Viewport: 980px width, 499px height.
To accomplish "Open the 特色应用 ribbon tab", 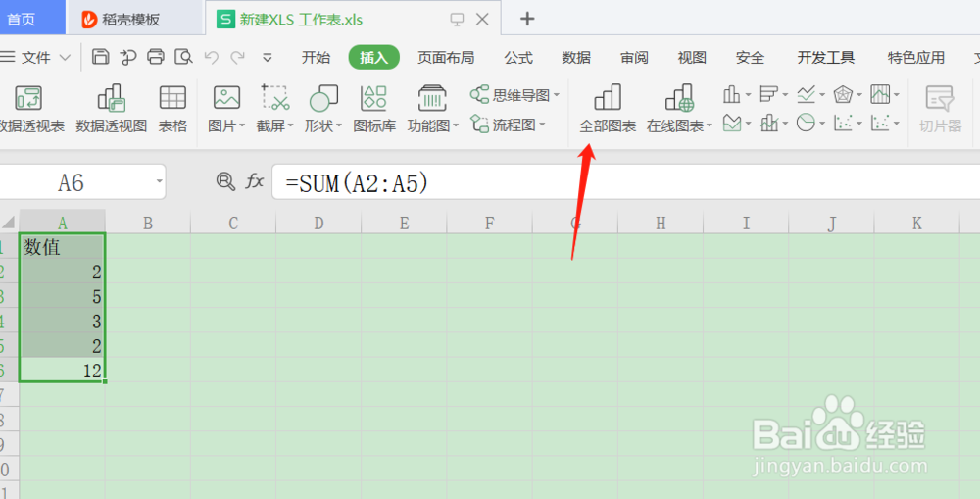I will tap(915, 58).
